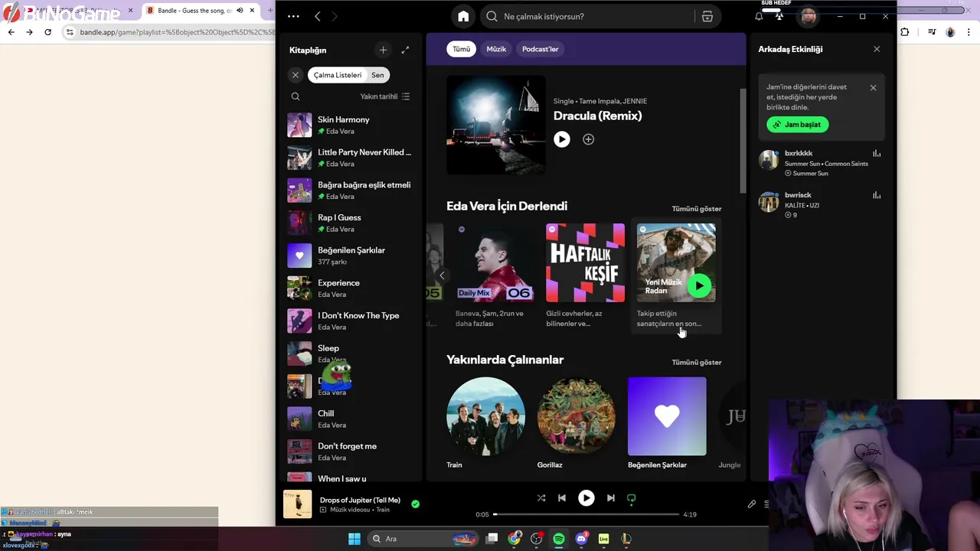This screenshot has height=551, width=980.
Task: Go to Spotify home via house icon
Action: pos(463,16)
